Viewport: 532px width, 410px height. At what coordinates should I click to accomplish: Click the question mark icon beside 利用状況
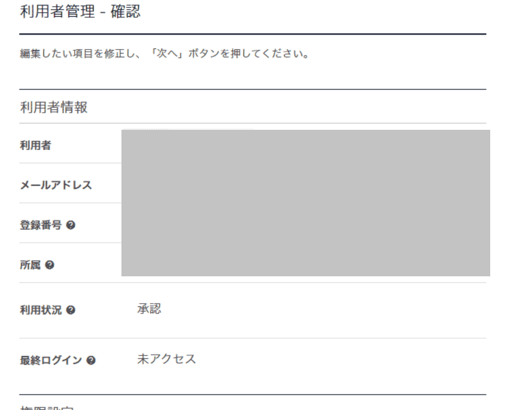click(72, 311)
